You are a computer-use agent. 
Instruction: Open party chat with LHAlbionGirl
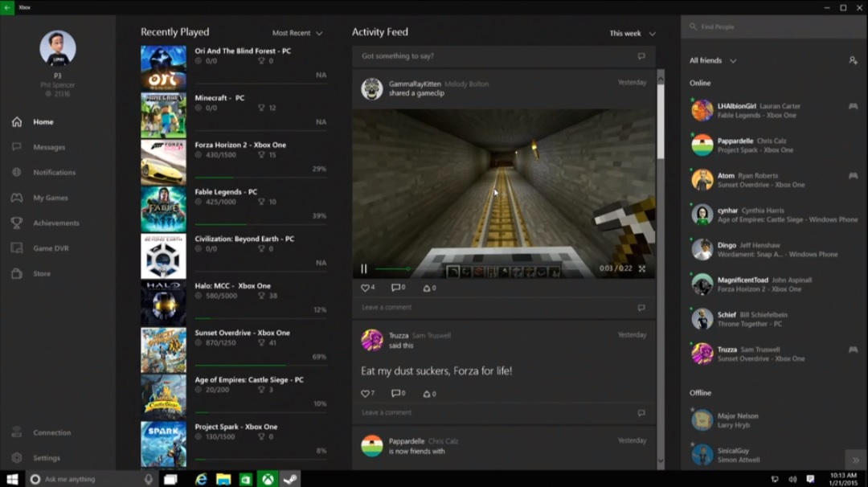click(853, 106)
